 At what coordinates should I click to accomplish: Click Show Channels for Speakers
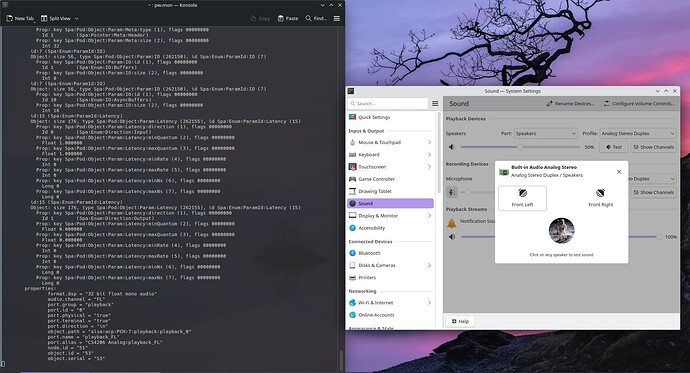pos(653,147)
